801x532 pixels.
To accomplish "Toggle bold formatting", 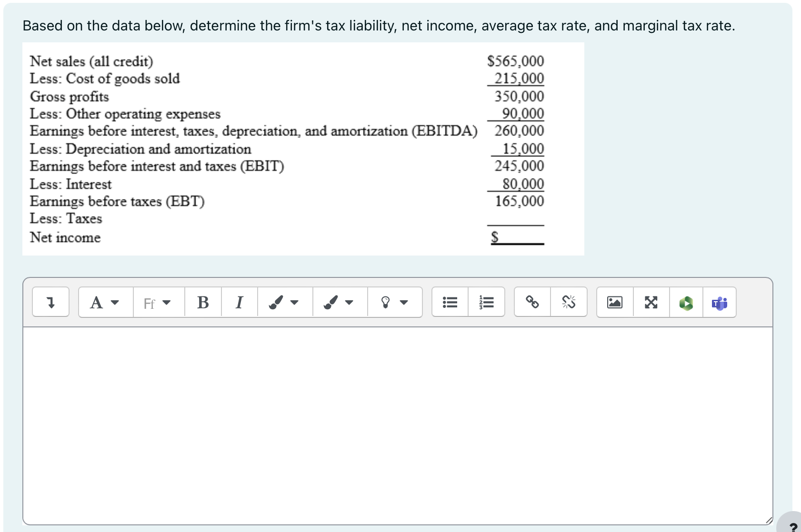I will pyautogui.click(x=202, y=302).
